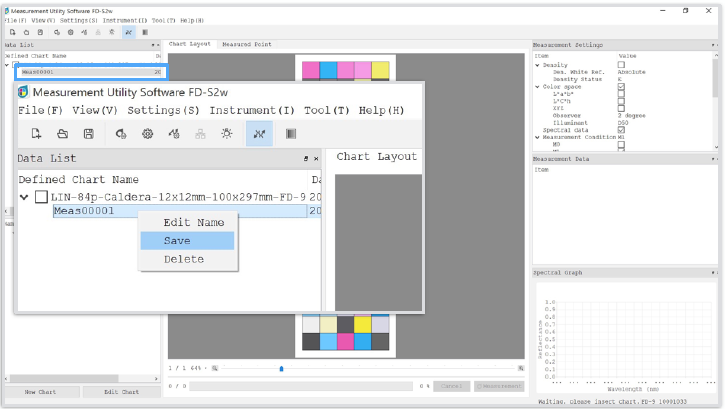Switch to the Measured Point tab
The width and height of the screenshot is (725, 409).
tap(247, 44)
